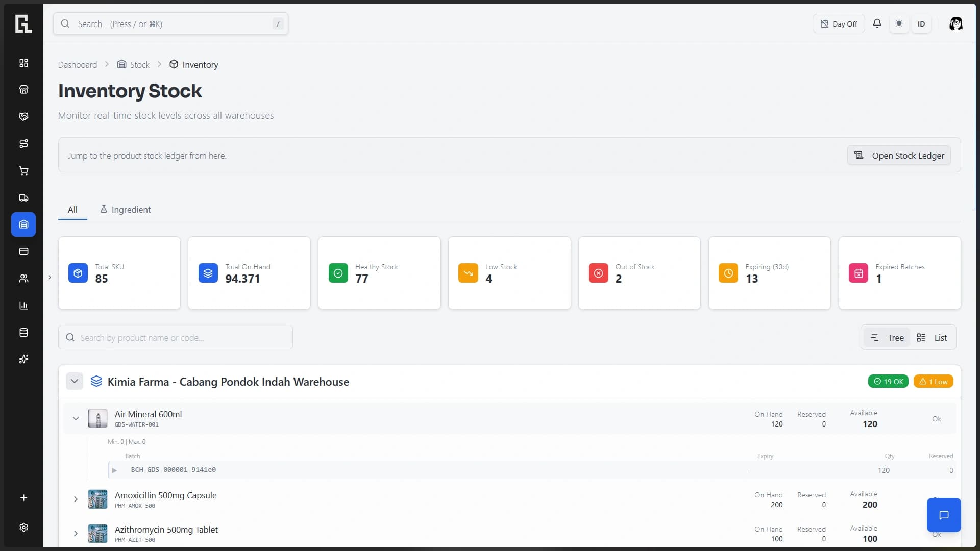Open the chat widget button
The image size is (980, 551).
pos(944,515)
